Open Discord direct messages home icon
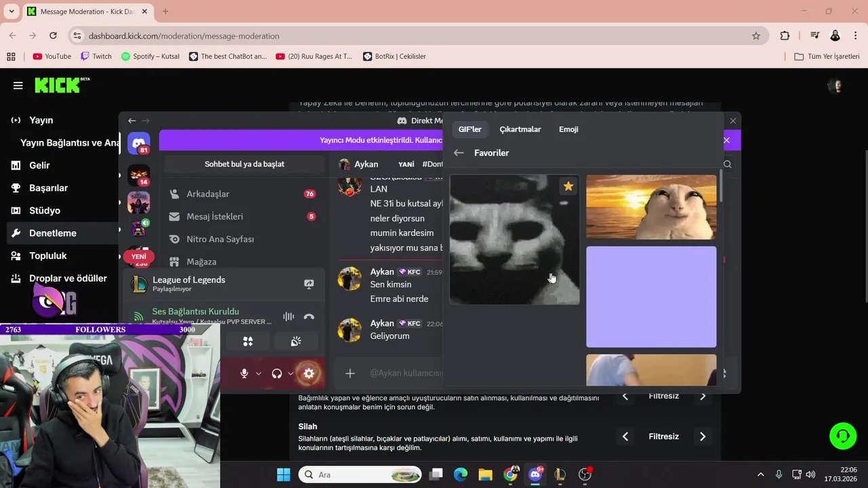This screenshot has width=868, height=488. (139, 144)
